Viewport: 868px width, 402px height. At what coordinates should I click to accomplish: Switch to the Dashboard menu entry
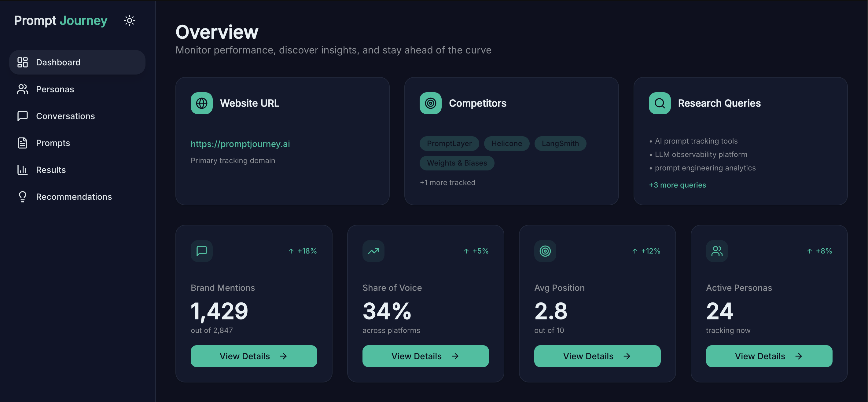tap(58, 62)
